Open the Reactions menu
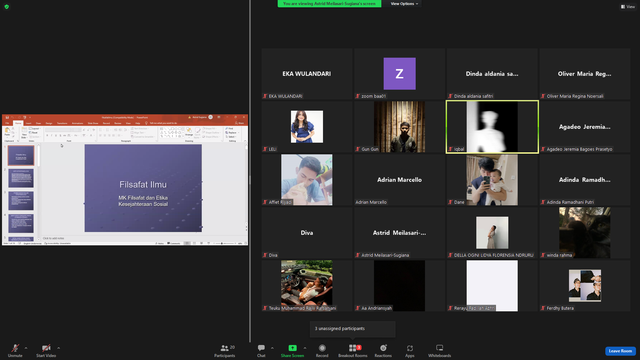The image size is (640, 360). pyautogui.click(x=383, y=351)
